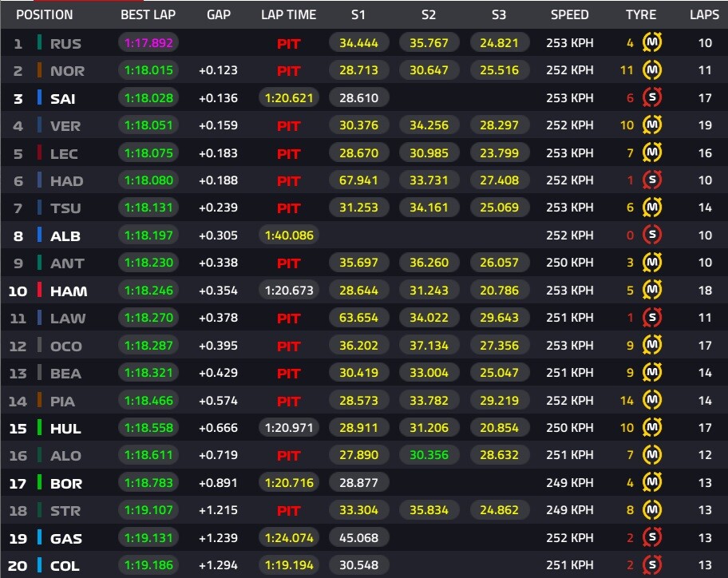Select driver HAM in position 10
Viewport: 728px width, 578px height.
pos(69,291)
